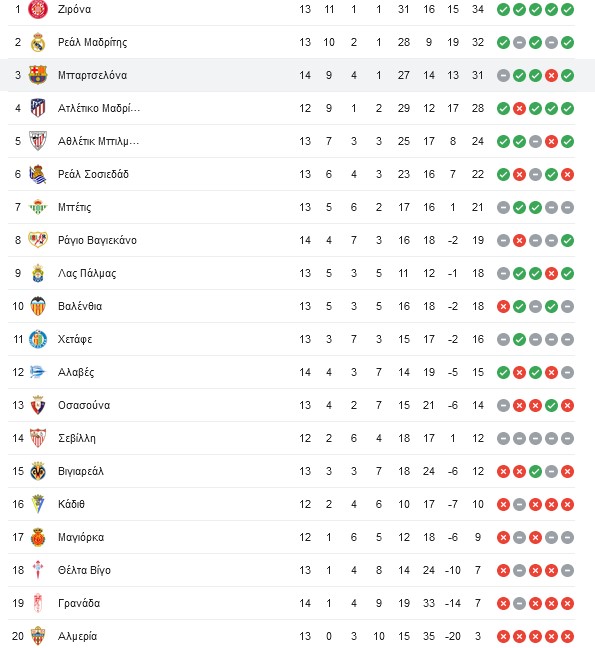Open the Αλμερία team name
The height and width of the screenshot is (648, 595).
[x=77, y=636]
